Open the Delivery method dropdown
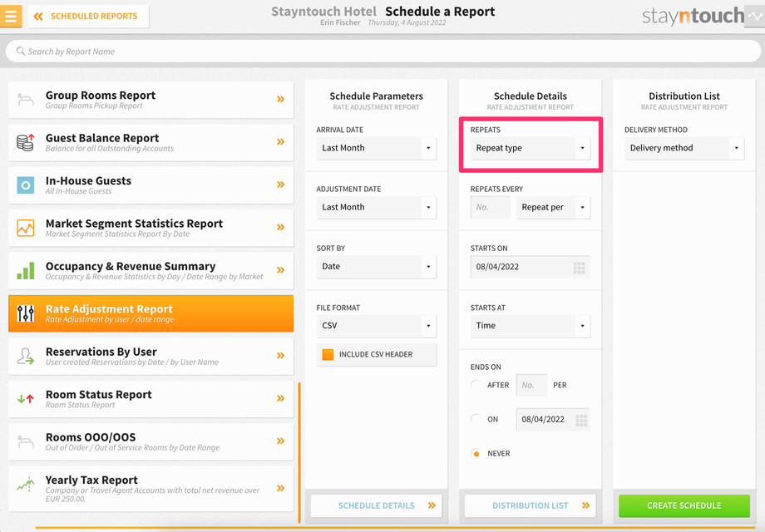Image resolution: width=765 pixels, height=532 pixels. (x=684, y=148)
